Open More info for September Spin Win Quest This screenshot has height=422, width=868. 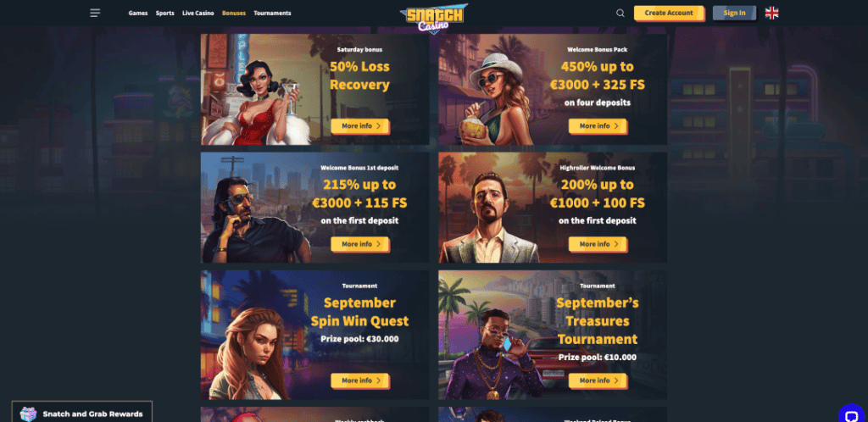click(360, 380)
